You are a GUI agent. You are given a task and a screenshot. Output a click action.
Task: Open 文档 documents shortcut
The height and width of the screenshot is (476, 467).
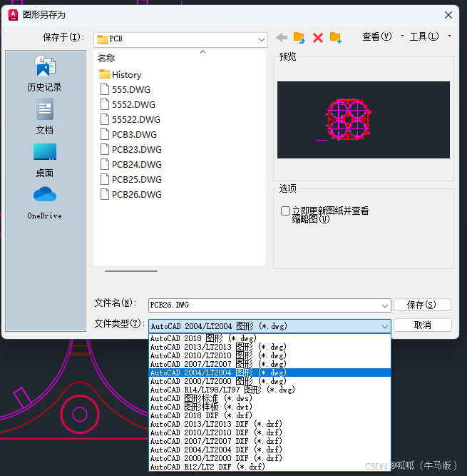click(x=45, y=116)
